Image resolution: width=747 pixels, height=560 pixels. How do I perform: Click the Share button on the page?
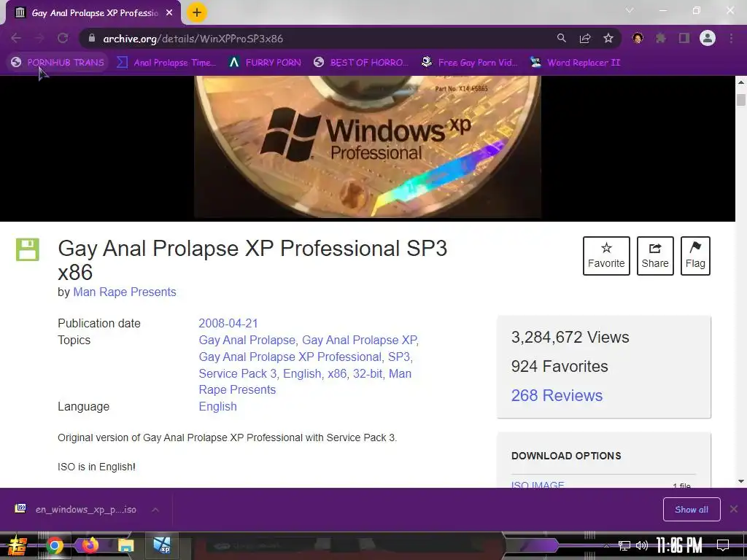655,256
